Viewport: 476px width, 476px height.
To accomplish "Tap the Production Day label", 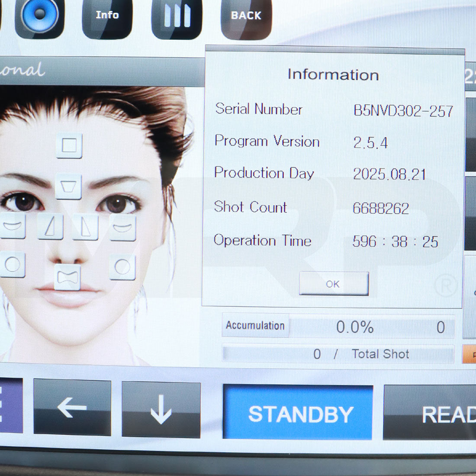I will click(264, 173).
